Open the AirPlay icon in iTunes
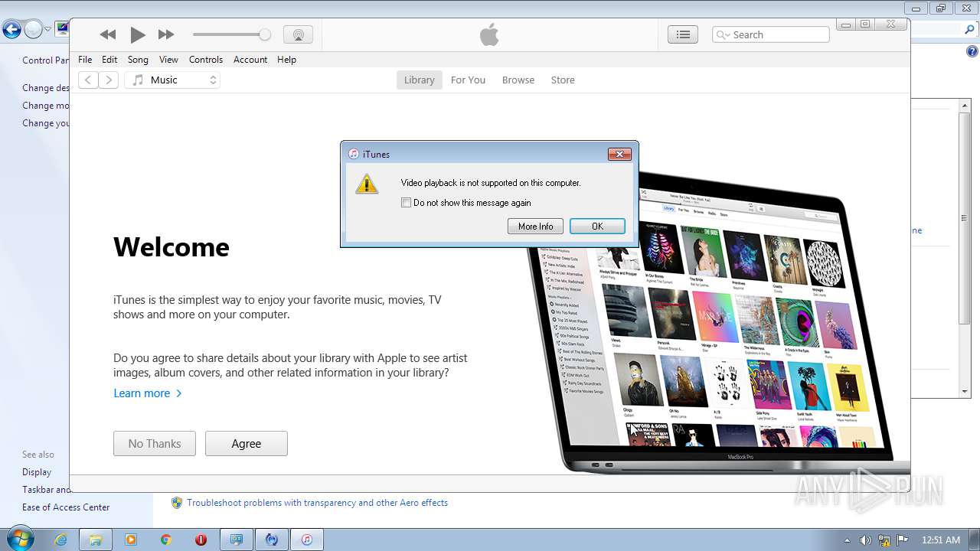980x551 pixels. [x=298, y=34]
